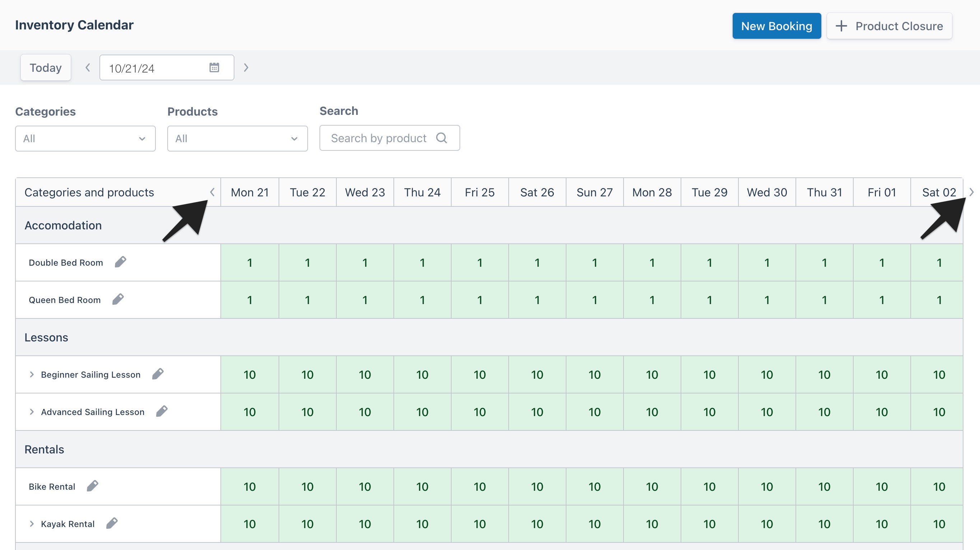Open the Categories dropdown

click(x=85, y=139)
